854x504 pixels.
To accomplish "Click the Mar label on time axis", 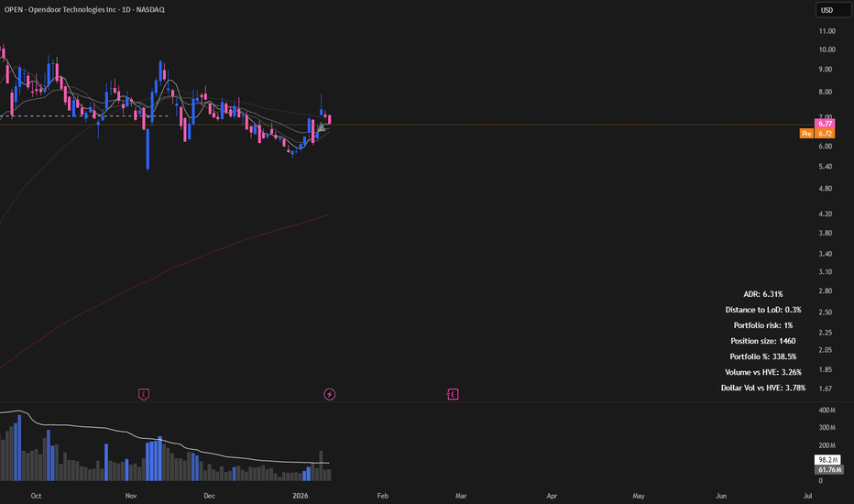I will pyautogui.click(x=461, y=496).
